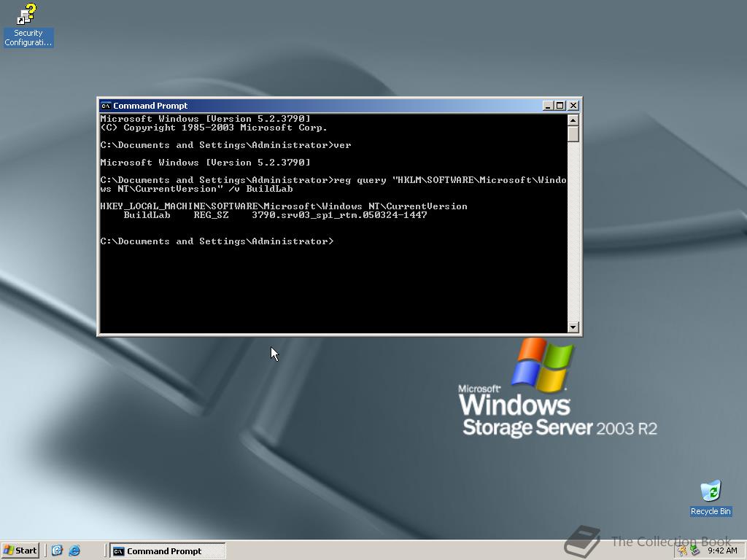Click the HKEY_LOCAL_MACHINE registry path output line

284,206
